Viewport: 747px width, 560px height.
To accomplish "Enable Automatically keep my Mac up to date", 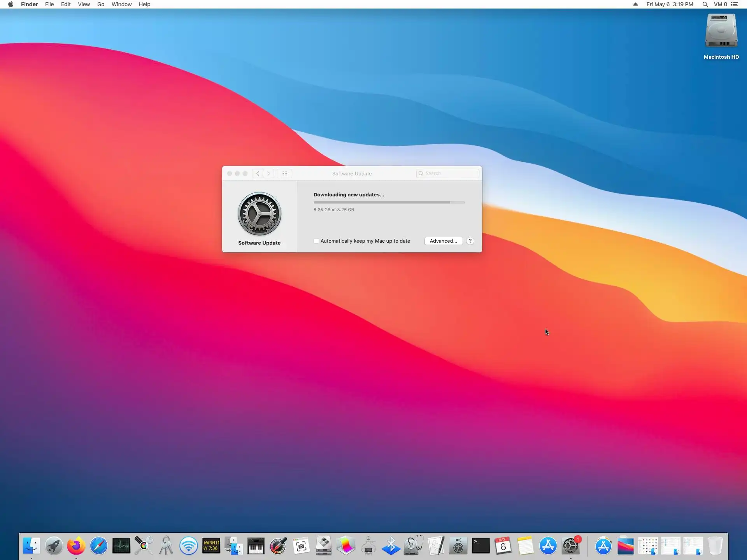I will coord(316,241).
